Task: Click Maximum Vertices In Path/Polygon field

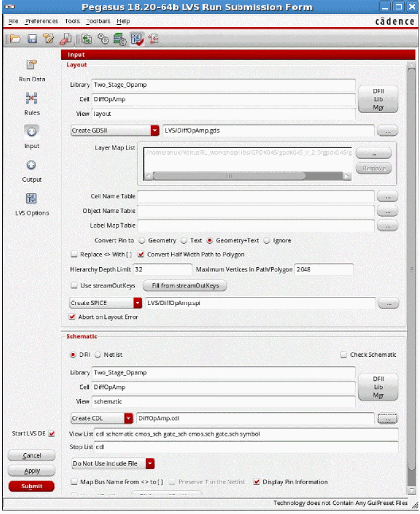Action: click(324, 269)
